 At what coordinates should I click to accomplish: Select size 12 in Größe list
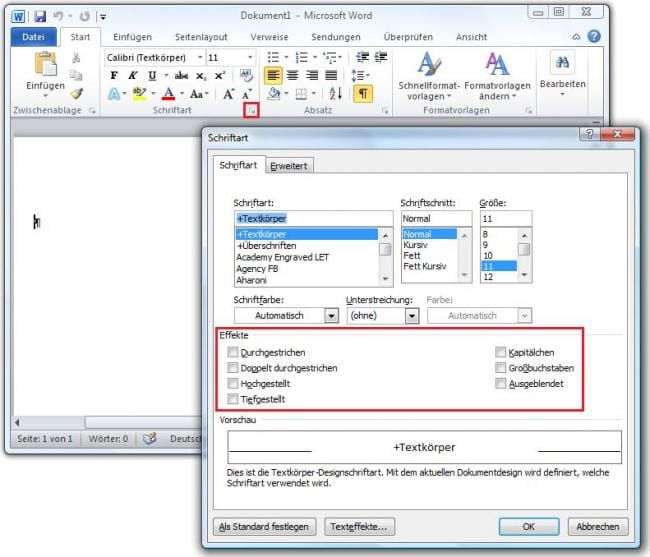pyautogui.click(x=488, y=277)
